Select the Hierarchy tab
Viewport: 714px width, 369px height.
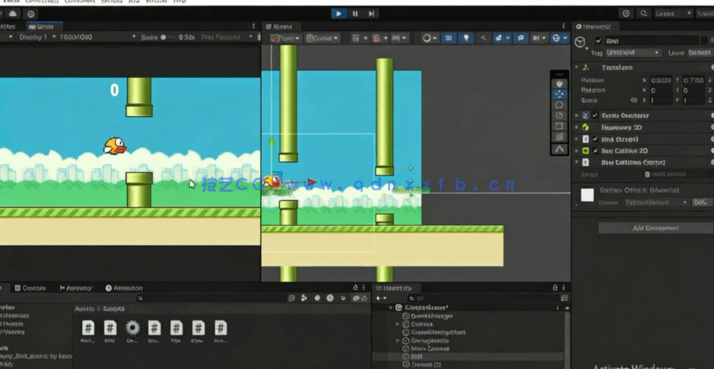tap(397, 288)
